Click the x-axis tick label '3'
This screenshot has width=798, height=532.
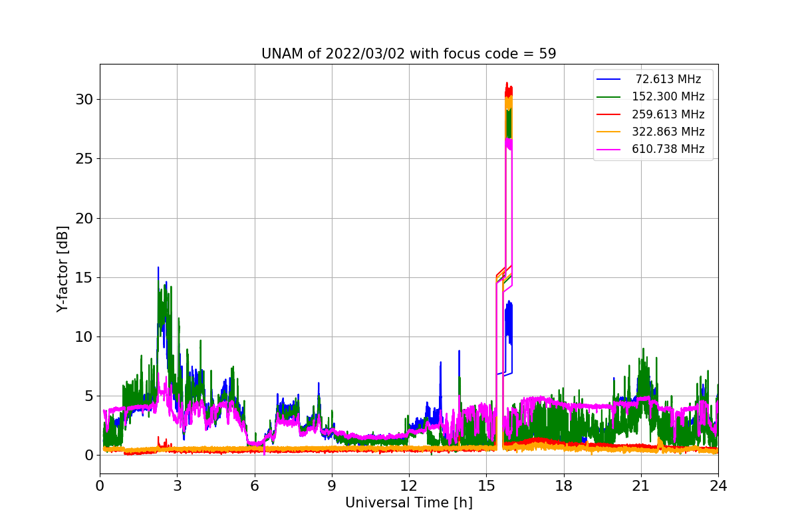tap(177, 485)
